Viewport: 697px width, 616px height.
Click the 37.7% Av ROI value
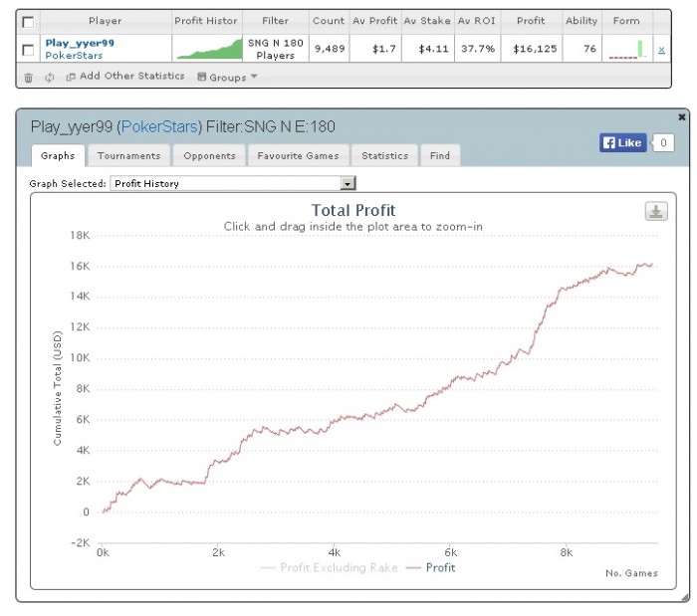(478, 49)
